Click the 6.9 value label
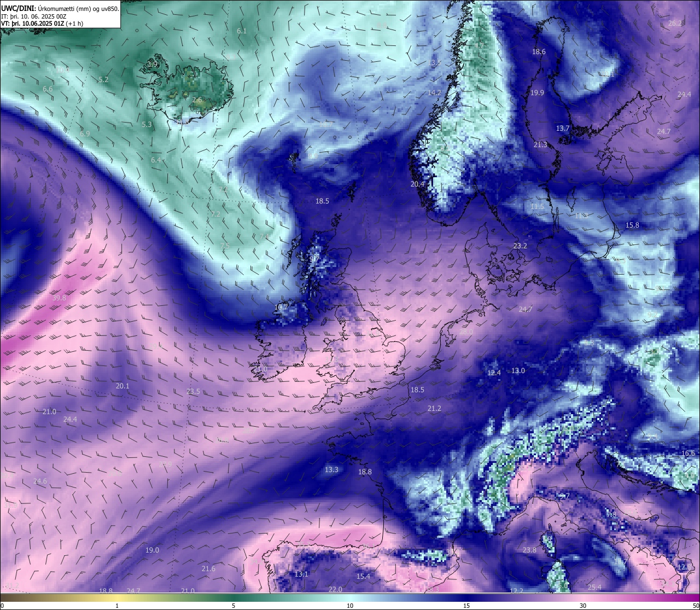The image size is (700, 610). 85,134
